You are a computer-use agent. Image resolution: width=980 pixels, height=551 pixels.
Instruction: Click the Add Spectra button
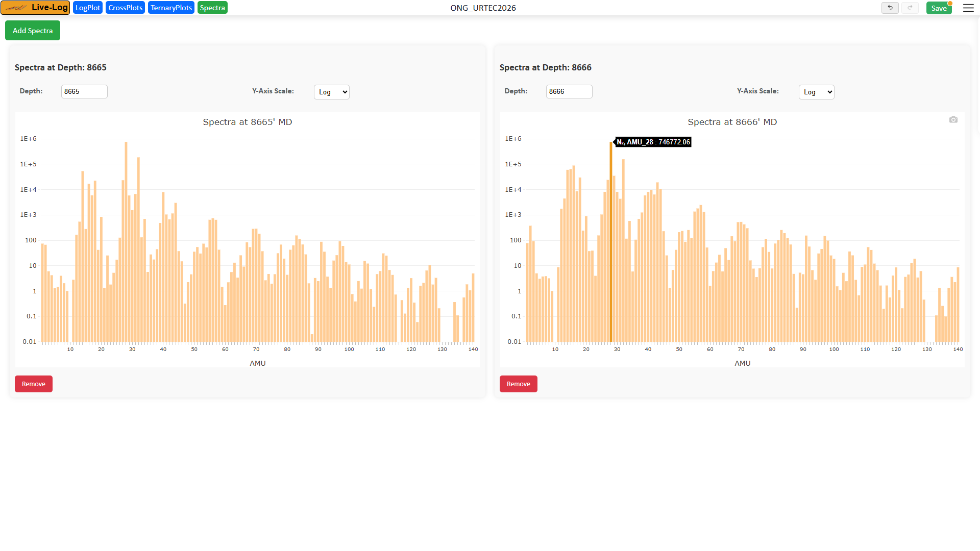[x=33, y=31]
